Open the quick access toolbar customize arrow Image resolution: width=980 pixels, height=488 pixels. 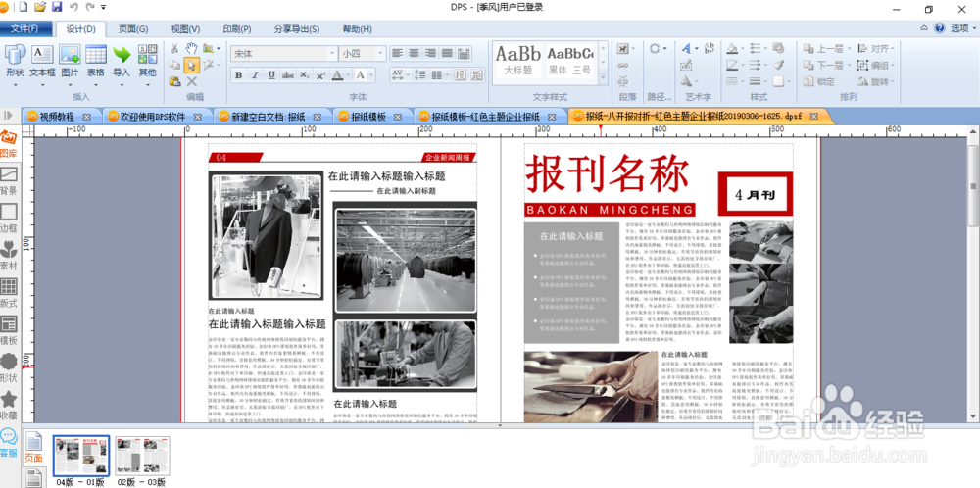click(103, 7)
